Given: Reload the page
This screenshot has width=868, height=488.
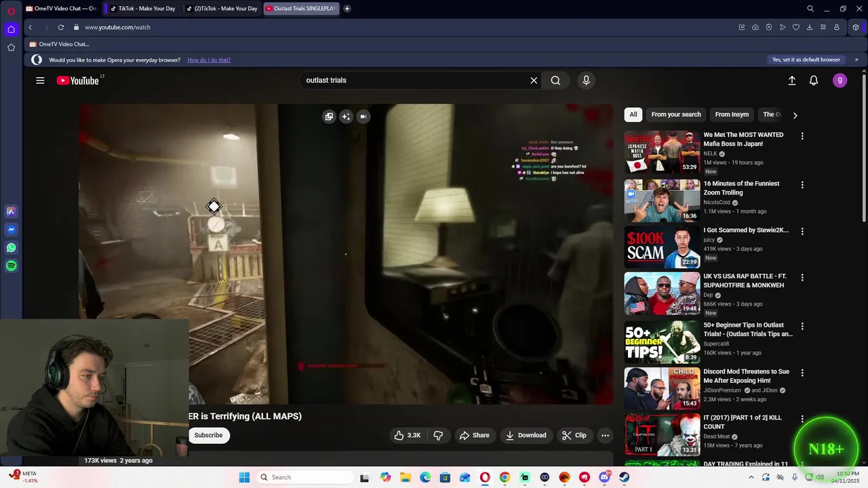Looking at the screenshot, I should click(x=60, y=27).
